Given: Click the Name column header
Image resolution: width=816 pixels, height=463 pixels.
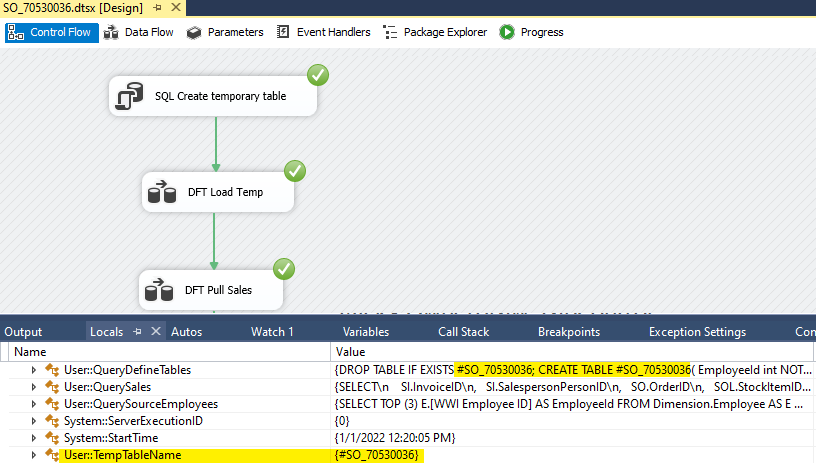Looking at the screenshot, I should (170, 352).
